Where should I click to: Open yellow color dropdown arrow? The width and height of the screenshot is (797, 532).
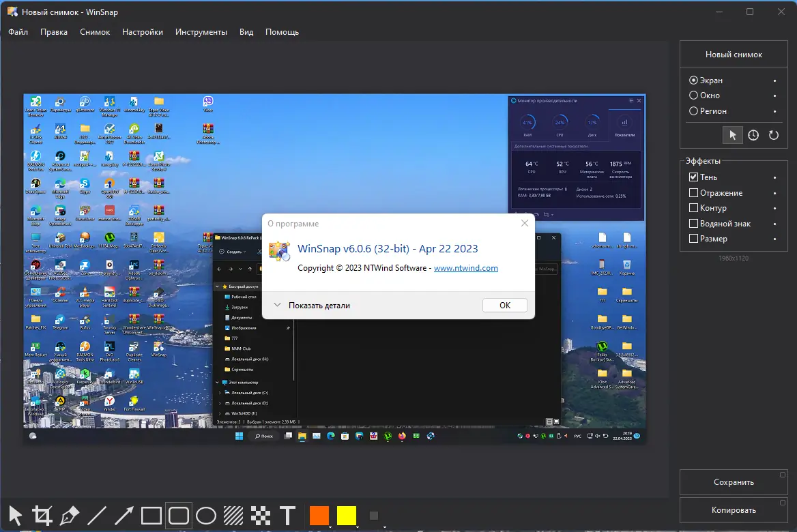point(358,527)
